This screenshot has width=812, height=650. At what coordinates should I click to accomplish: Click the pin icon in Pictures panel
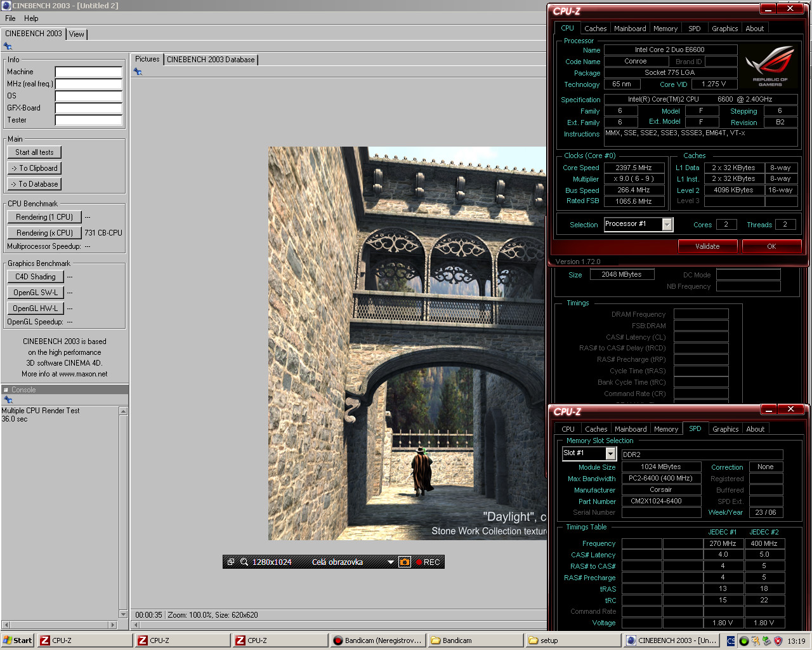tap(138, 72)
